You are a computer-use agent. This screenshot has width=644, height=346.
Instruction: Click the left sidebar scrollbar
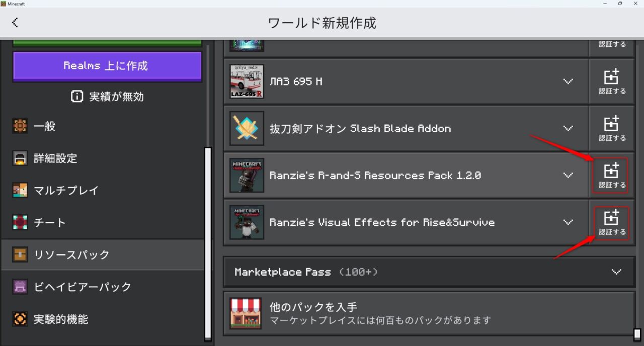click(208, 244)
